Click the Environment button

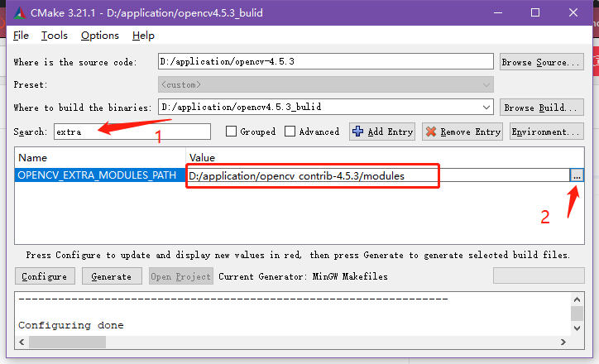(x=546, y=132)
